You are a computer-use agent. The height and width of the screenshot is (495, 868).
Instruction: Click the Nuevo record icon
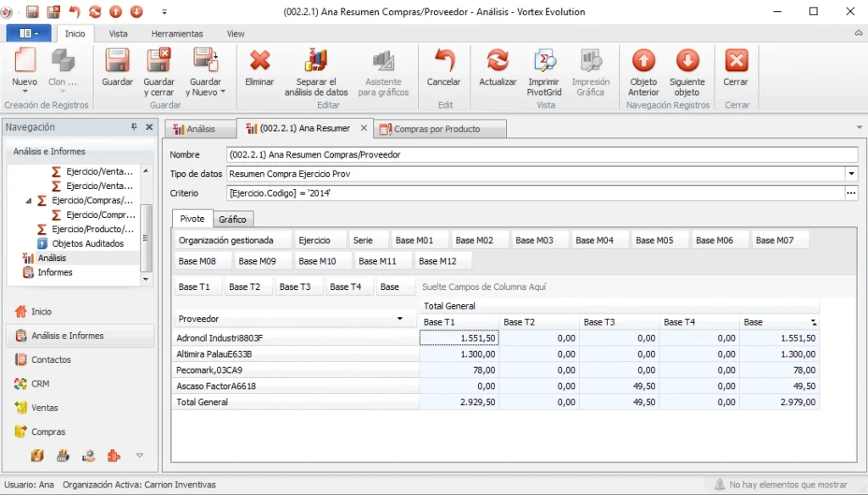tap(25, 61)
